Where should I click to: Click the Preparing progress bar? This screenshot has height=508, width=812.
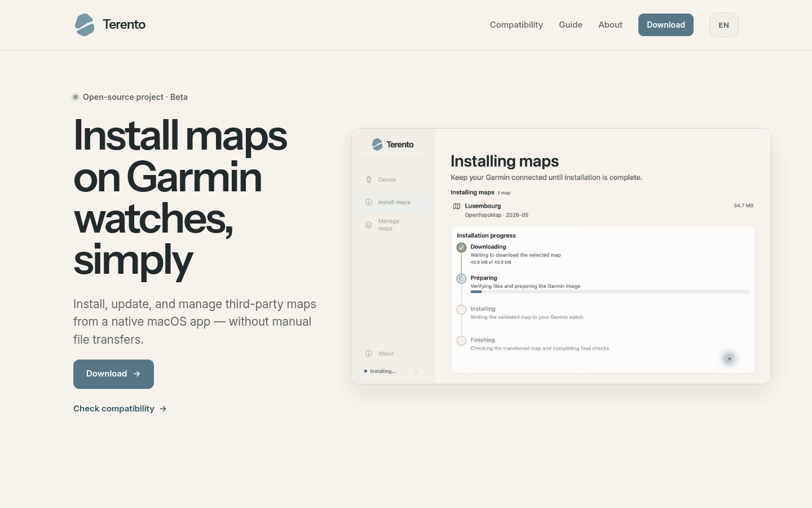(x=610, y=292)
